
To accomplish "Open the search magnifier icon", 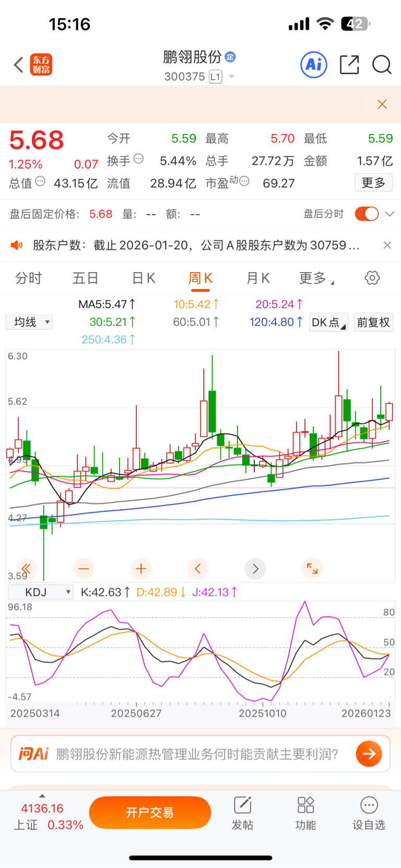I will coord(382,65).
